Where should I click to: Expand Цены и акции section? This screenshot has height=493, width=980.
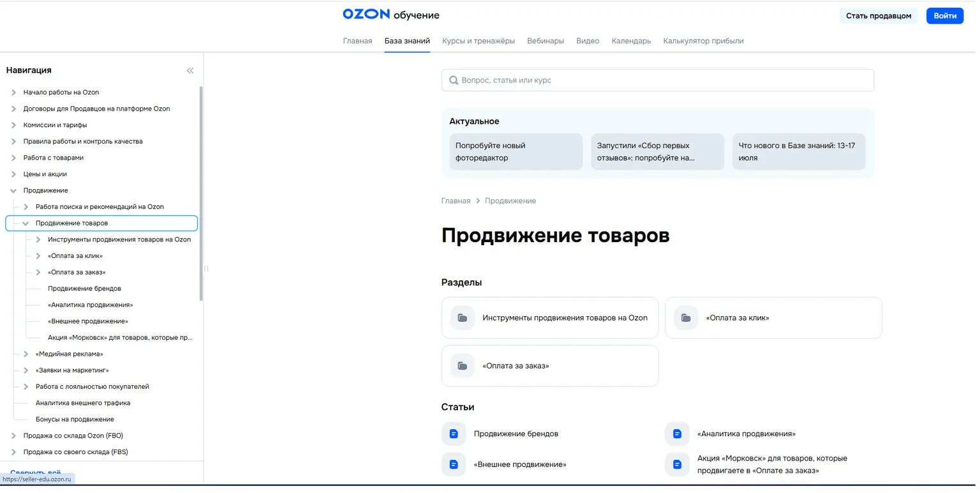(x=13, y=174)
